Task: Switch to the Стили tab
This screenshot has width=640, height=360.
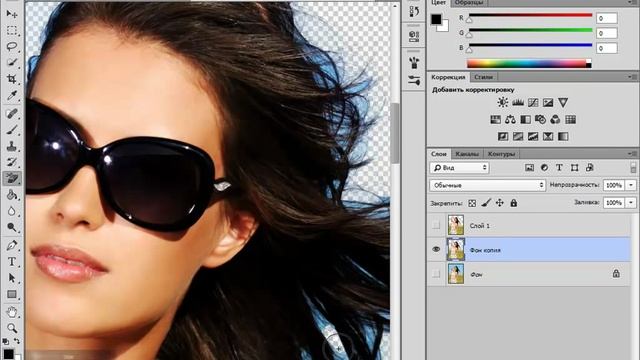Action: pyautogui.click(x=483, y=77)
